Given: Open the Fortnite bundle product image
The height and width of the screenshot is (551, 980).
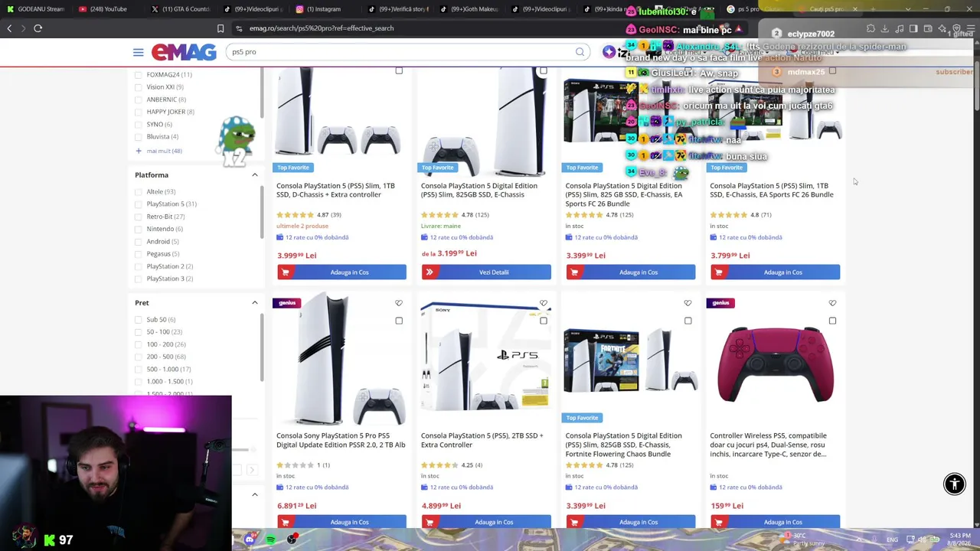Looking at the screenshot, I should (x=631, y=362).
